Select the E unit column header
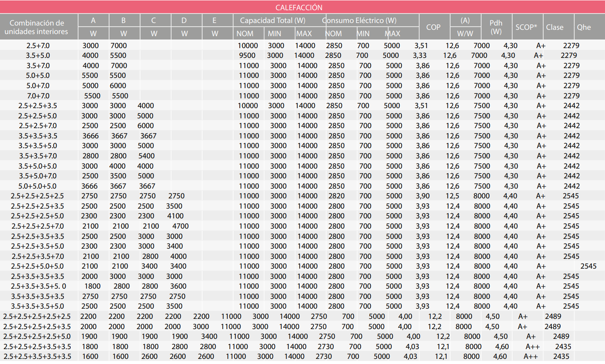Screen dimensions: 605x364 214,20
